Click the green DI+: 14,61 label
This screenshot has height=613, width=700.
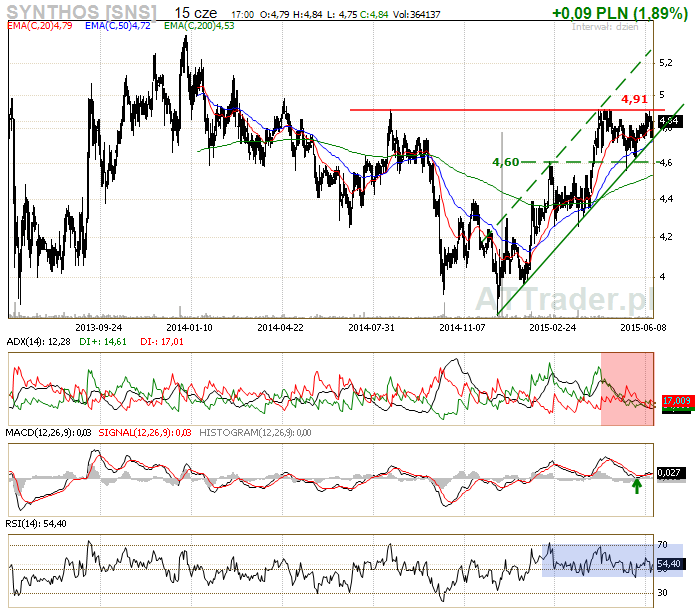click(103, 342)
